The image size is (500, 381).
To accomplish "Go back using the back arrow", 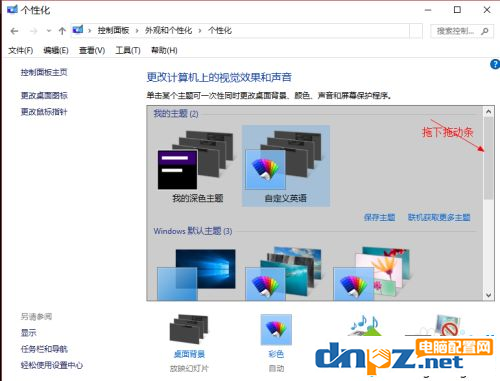I will (14, 31).
